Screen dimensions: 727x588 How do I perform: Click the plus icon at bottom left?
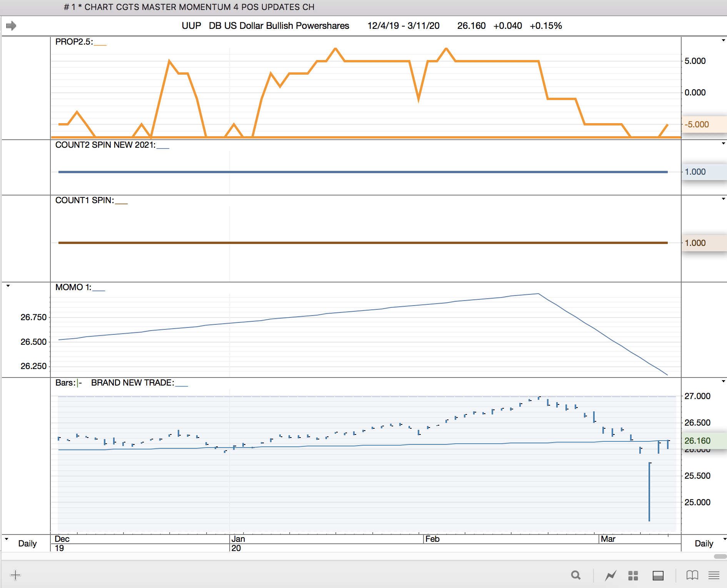coord(15,575)
